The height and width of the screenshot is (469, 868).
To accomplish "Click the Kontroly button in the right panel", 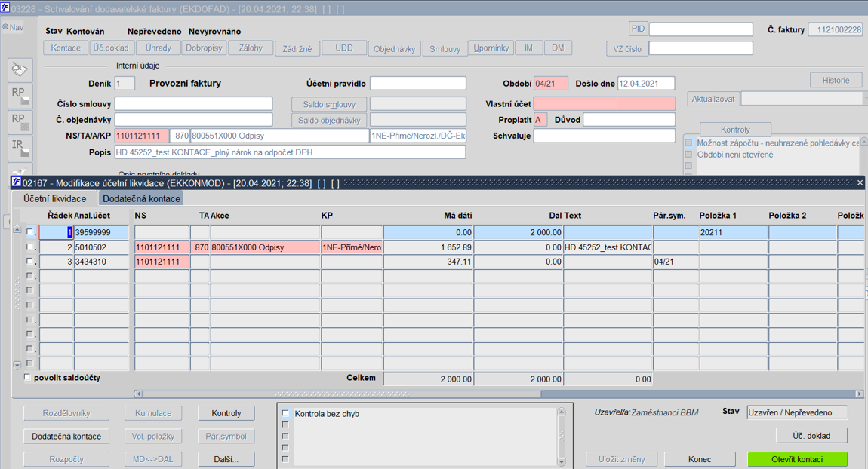I will point(735,130).
